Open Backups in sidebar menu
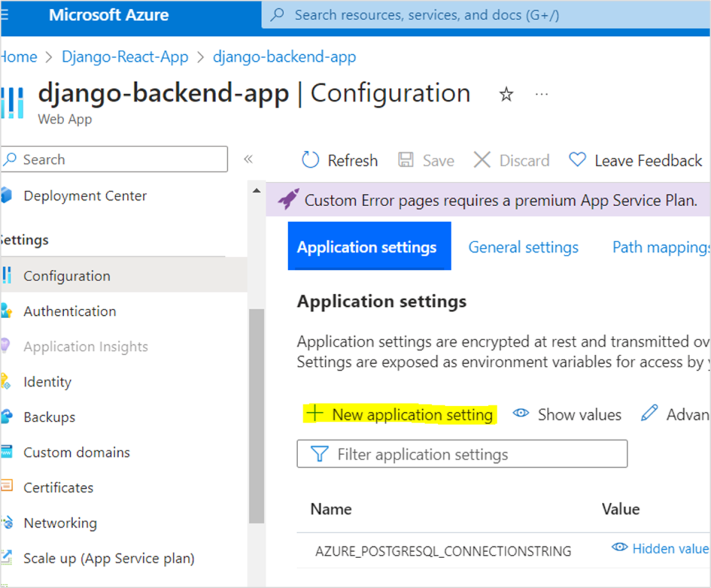711x588 pixels. point(49,417)
